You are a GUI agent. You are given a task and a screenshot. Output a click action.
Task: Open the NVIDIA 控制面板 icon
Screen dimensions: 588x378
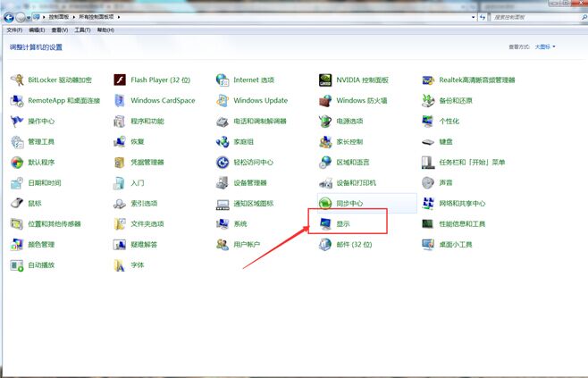click(325, 80)
